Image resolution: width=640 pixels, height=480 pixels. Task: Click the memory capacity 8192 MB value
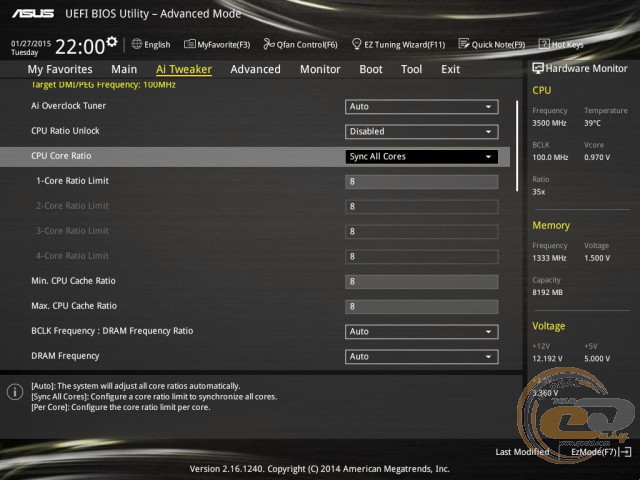pos(547,292)
